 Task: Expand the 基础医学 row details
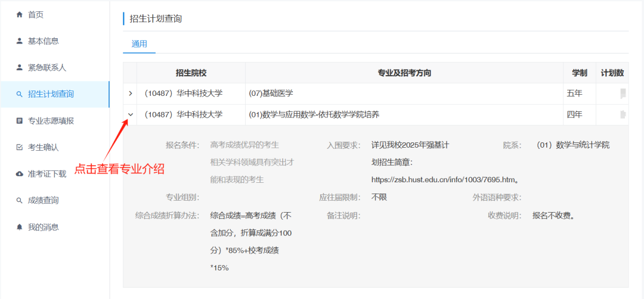(x=130, y=94)
